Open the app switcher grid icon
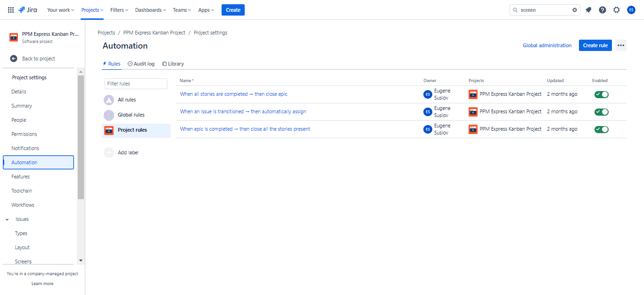The height and width of the screenshot is (295, 644). tap(11, 10)
